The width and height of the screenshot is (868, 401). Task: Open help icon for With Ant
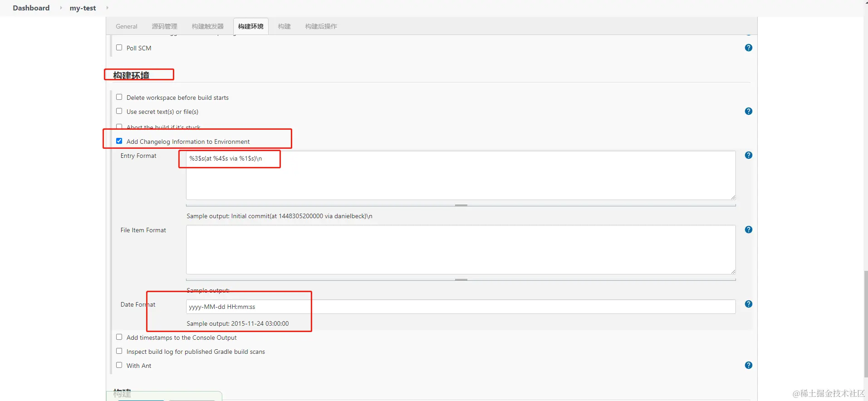[749, 365]
